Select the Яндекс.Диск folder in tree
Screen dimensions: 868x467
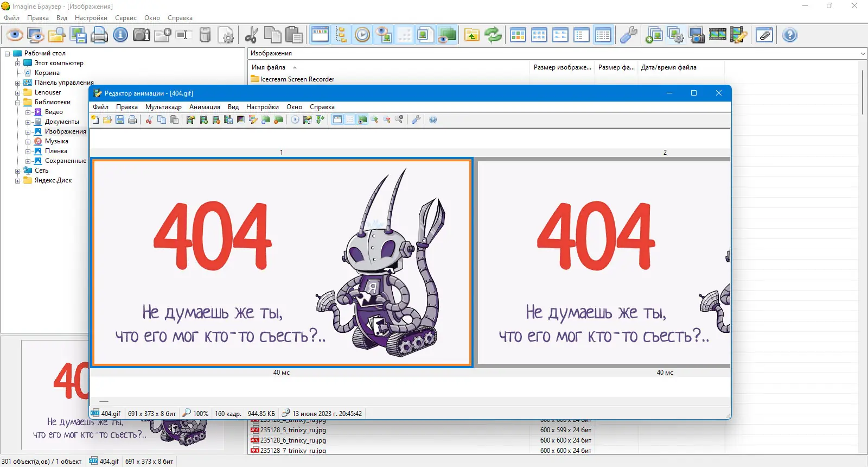[53, 181]
